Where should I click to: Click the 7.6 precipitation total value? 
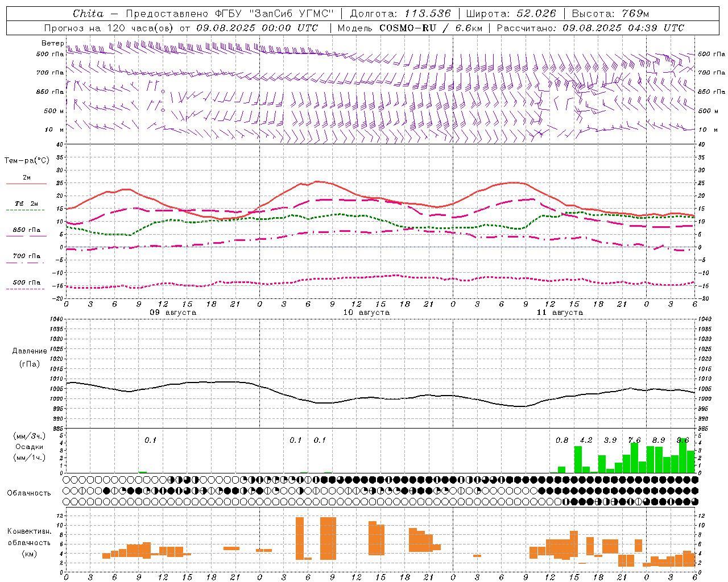click(x=634, y=440)
